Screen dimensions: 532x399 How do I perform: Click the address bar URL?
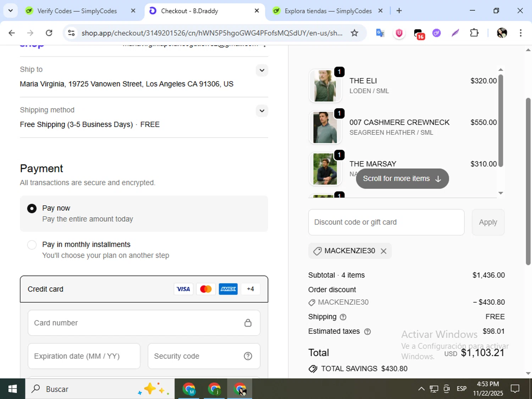pos(212,33)
